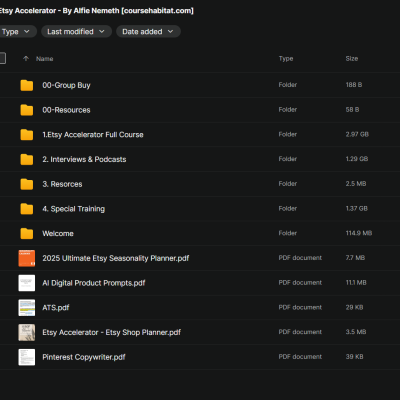Viewport: 400px width, 400px height.
Task: Sort by the Name column header
Action: click(x=45, y=59)
